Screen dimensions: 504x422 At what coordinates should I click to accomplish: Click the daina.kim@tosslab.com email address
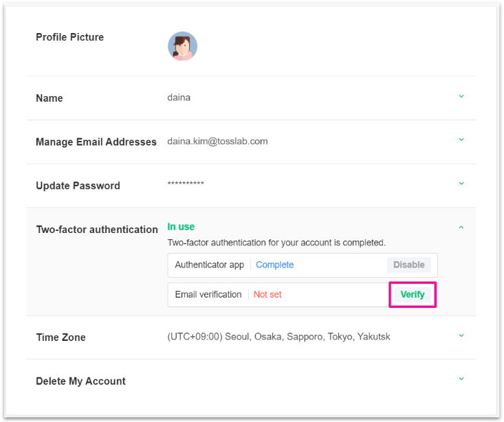[x=217, y=142]
